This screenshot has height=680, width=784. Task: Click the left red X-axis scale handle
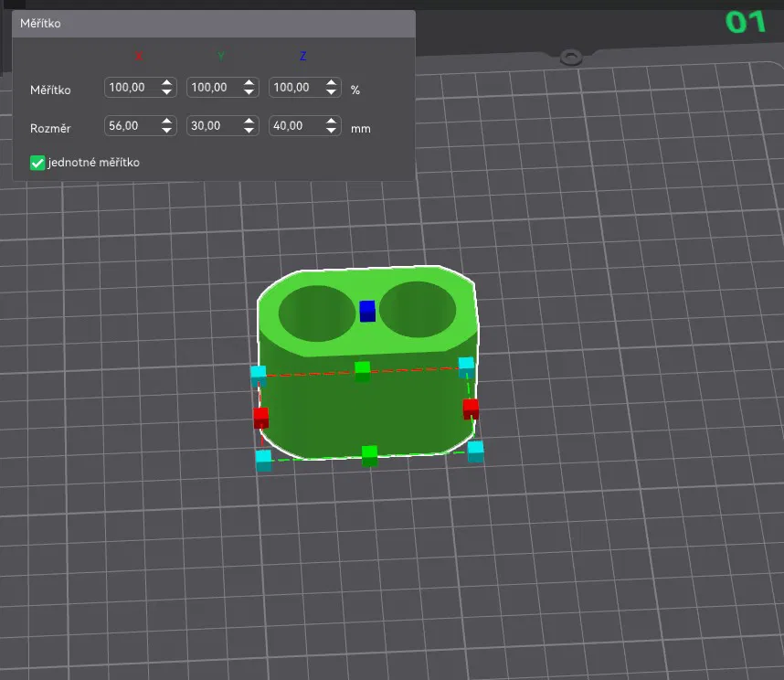click(260, 418)
